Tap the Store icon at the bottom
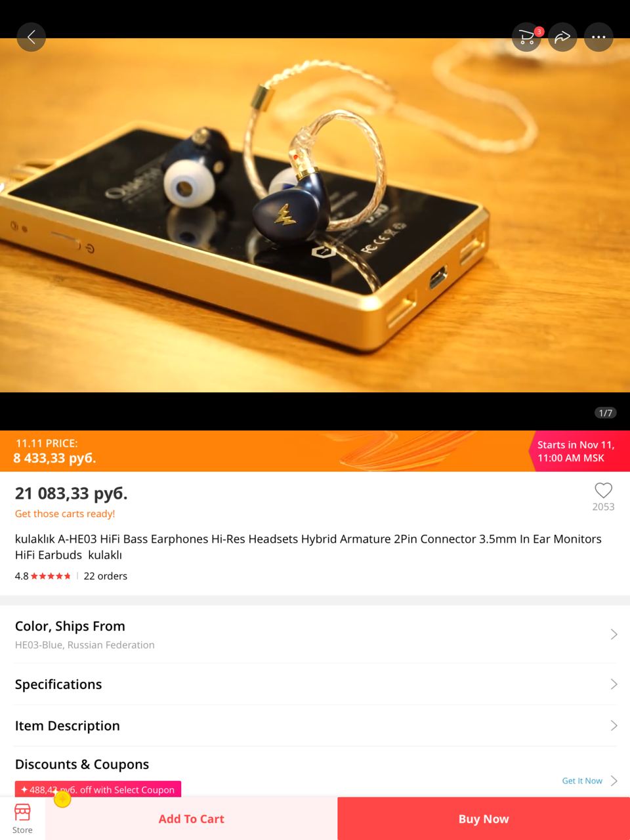The image size is (630, 840). click(x=22, y=818)
